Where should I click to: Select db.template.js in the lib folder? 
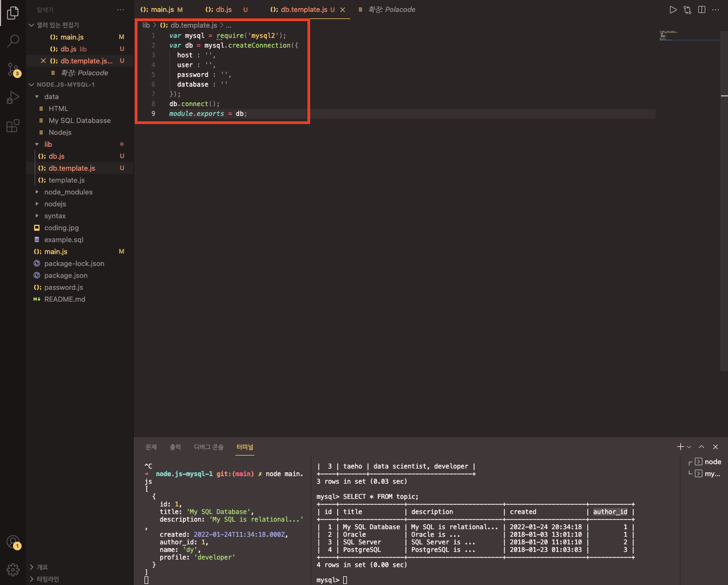(80, 168)
